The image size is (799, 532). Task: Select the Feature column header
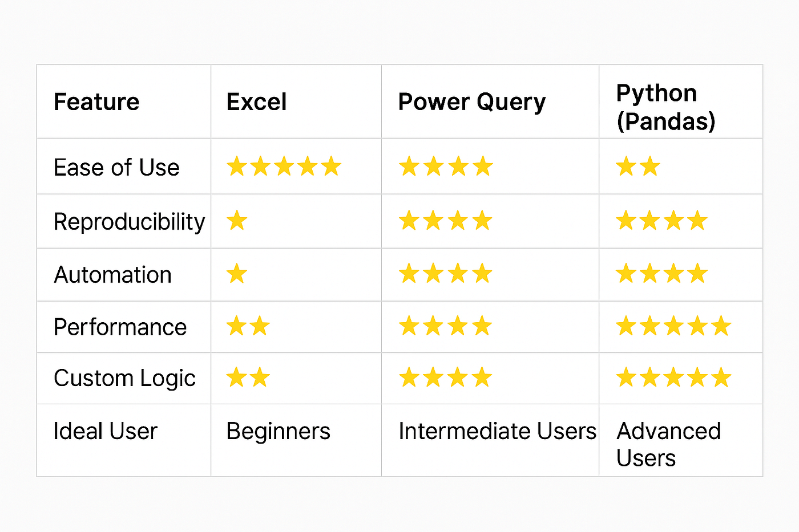(96, 102)
